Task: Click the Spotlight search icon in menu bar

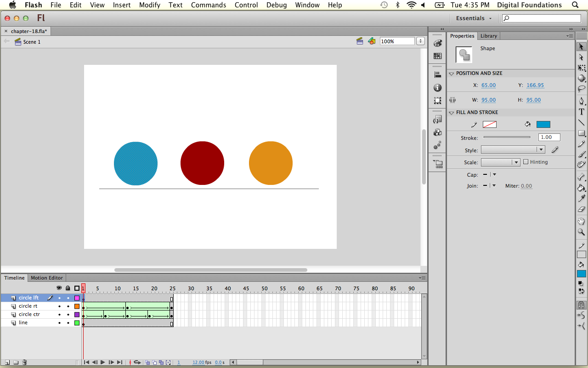Action: (x=575, y=5)
